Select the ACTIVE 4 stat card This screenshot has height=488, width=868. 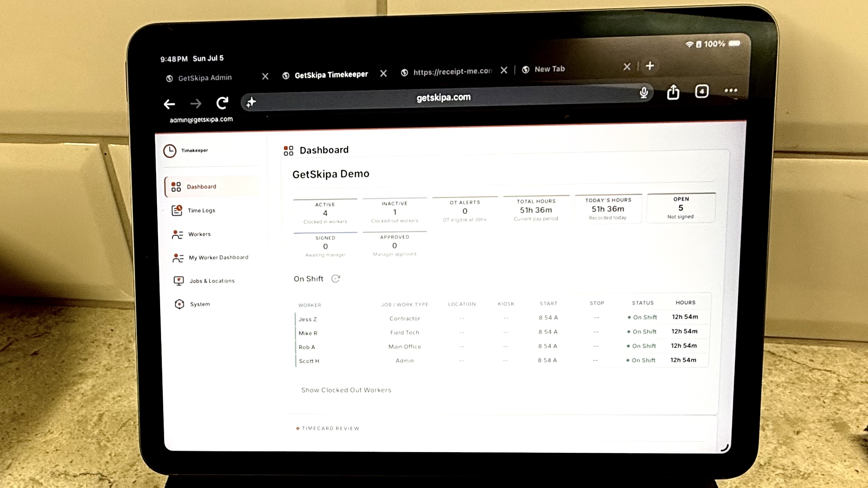(325, 212)
